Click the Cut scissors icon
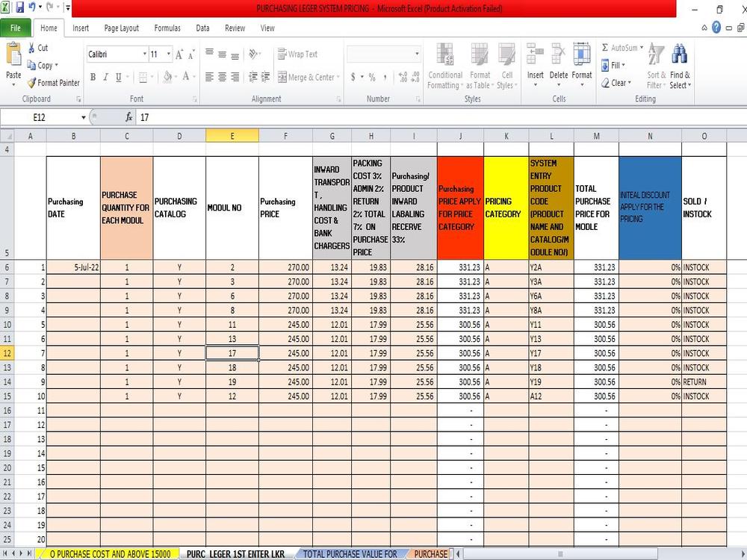The image size is (747, 560). tap(31, 48)
